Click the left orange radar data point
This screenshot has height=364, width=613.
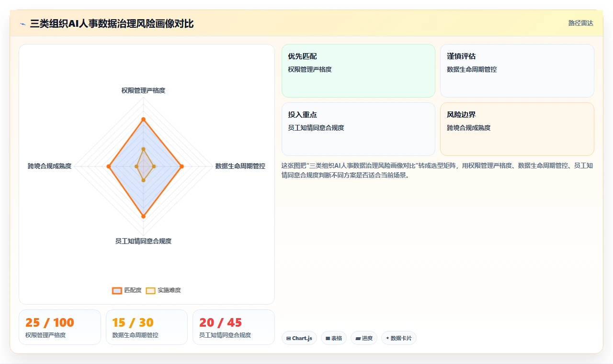pos(109,166)
